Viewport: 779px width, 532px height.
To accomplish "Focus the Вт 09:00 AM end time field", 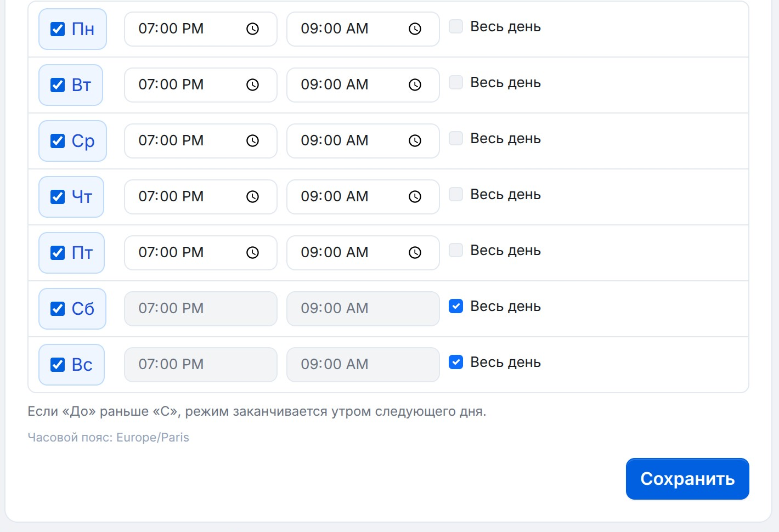I will (x=363, y=85).
